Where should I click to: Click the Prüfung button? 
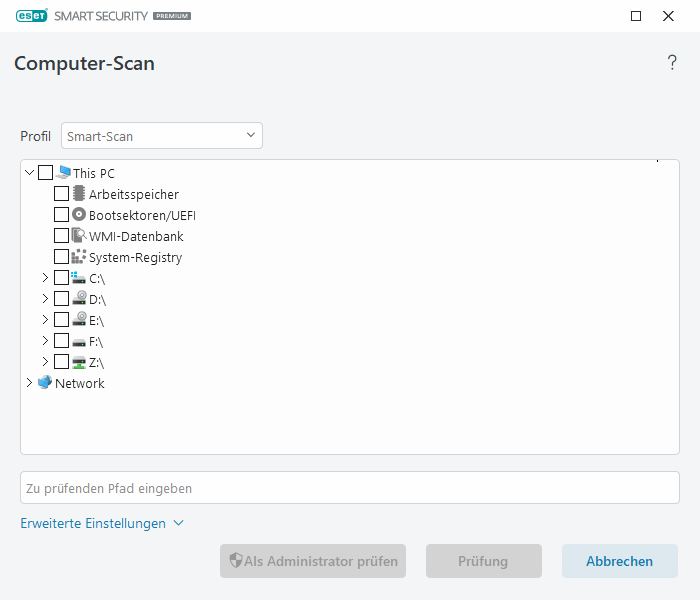483,561
